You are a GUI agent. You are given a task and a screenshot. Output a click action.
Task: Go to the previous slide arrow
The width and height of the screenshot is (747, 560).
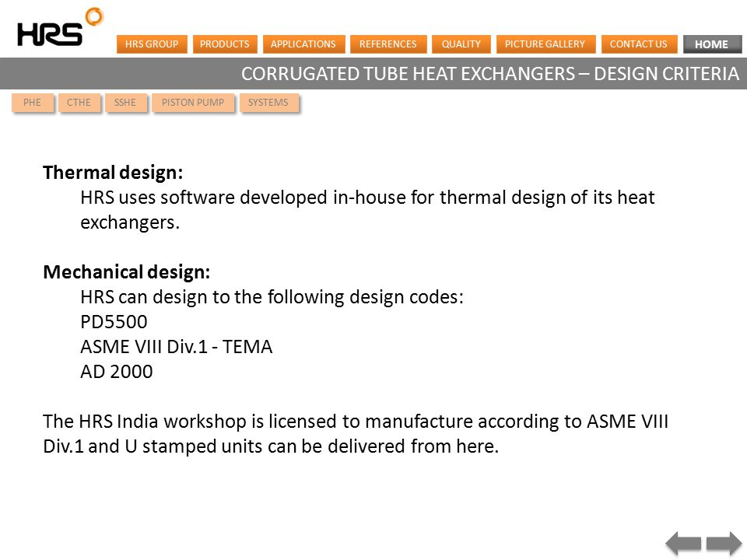[x=683, y=544]
